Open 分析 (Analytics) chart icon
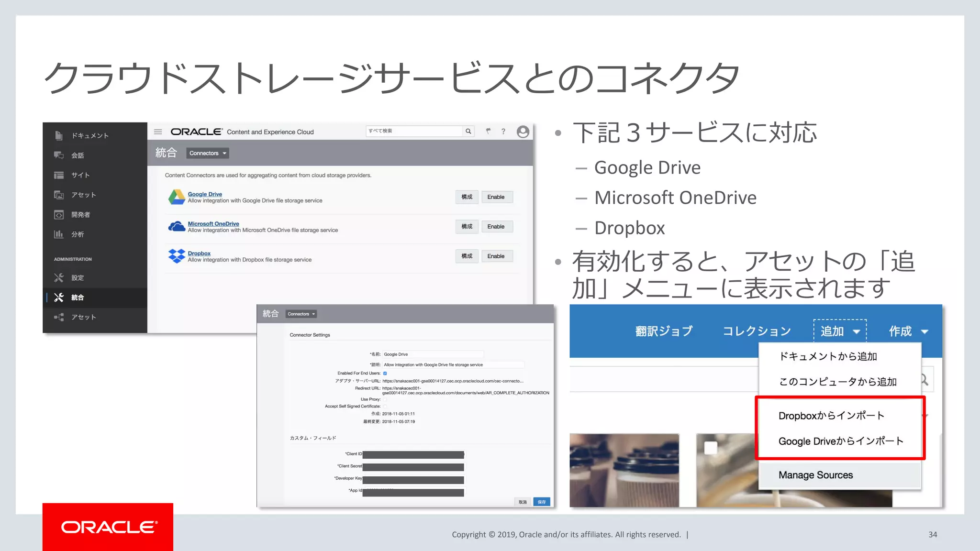 (58, 234)
